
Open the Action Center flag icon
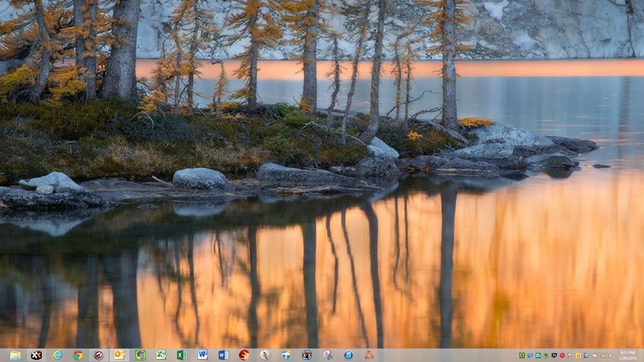click(570, 356)
